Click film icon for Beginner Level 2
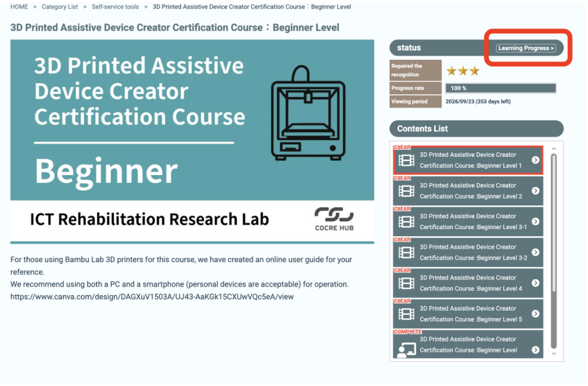Screen dimensions: 588x386 click(406, 191)
